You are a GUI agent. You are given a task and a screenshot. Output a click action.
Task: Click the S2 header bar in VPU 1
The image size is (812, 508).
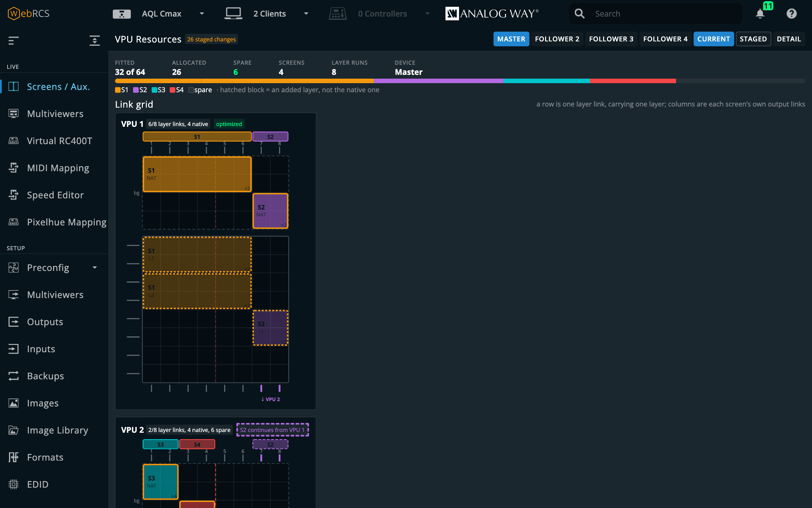tap(270, 137)
